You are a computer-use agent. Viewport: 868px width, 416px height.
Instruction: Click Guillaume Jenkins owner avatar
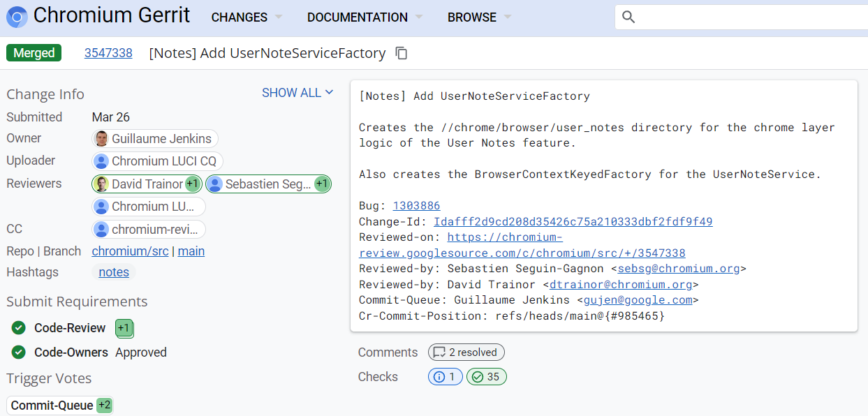click(x=102, y=139)
